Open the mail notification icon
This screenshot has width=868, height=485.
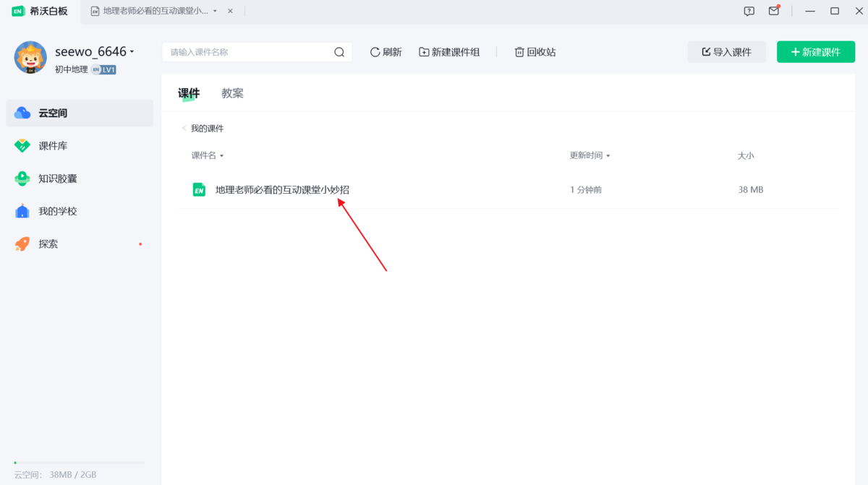pos(773,11)
